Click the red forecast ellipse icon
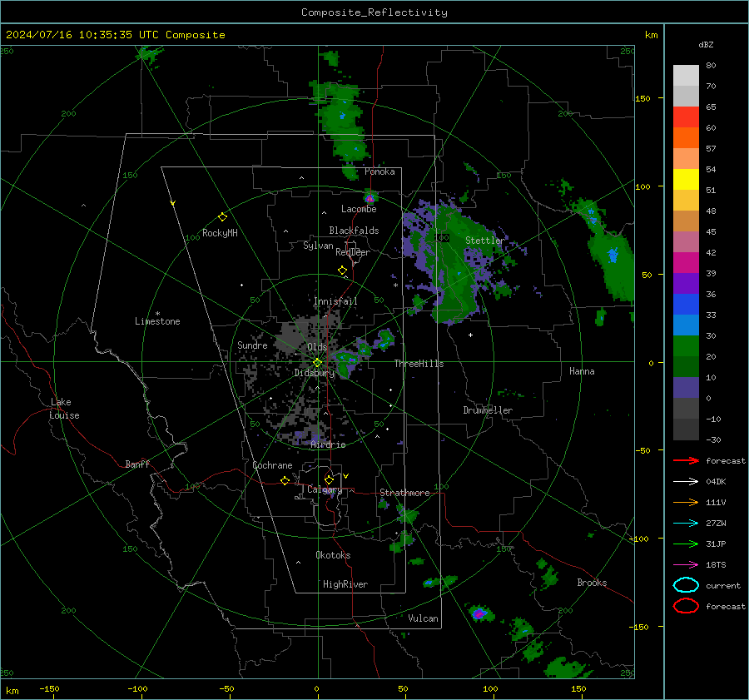This screenshot has width=749, height=700. 686,606
